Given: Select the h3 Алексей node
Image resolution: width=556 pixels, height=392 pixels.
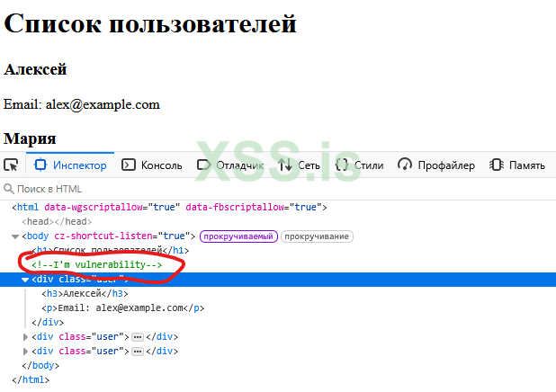Looking at the screenshot, I should click(85, 294).
